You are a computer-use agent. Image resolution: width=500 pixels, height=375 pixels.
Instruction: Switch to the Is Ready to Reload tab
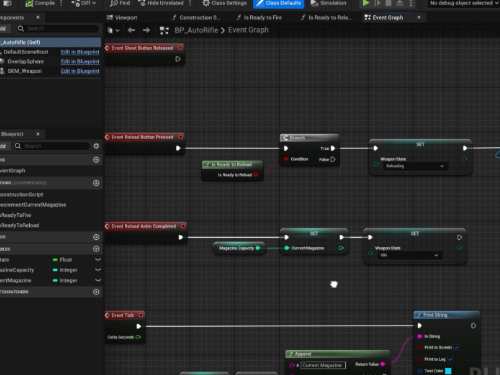coord(326,17)
